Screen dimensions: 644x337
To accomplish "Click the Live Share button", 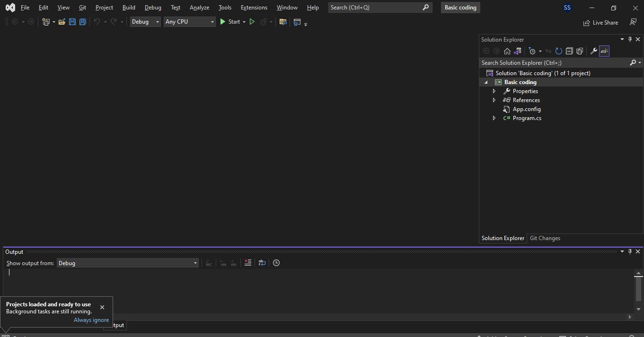I will pyautogui.click(x=600, y=22).
